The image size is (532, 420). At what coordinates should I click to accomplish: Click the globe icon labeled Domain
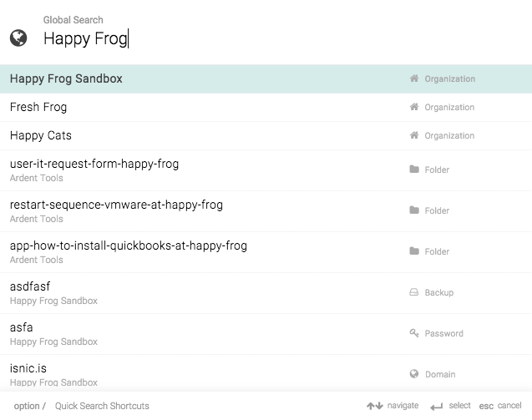[414, 374]
